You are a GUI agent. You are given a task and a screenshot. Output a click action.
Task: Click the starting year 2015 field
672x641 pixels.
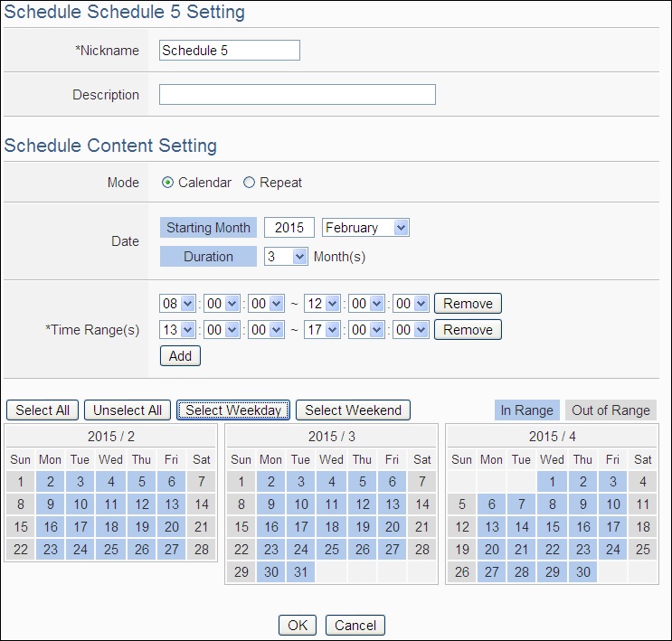tap(289, 228)
